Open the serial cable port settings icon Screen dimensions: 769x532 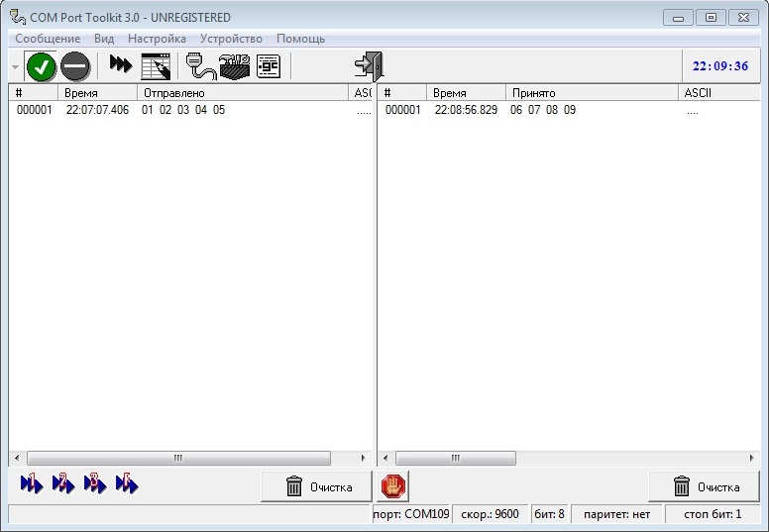[201, 66]
